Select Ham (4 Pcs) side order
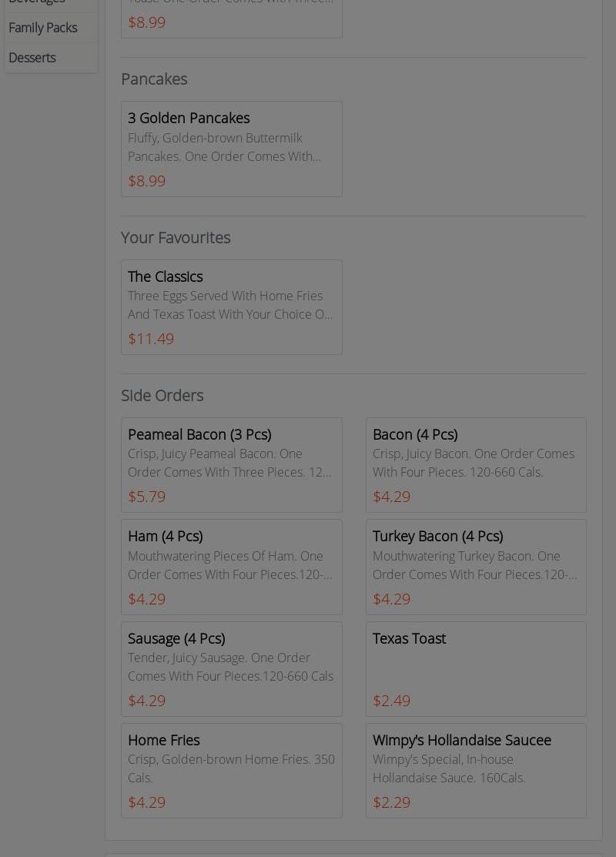This screenshot has width=616, height=857. [x=231, y=567]
